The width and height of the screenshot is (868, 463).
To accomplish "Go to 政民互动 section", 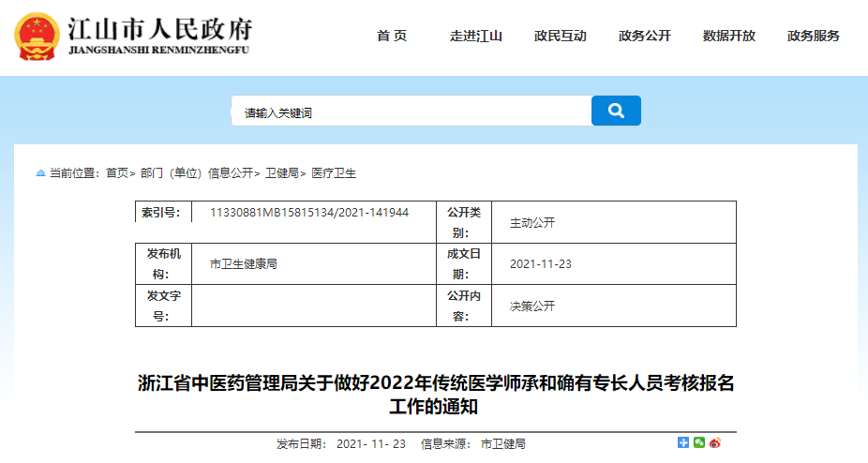I will (561, 37).
